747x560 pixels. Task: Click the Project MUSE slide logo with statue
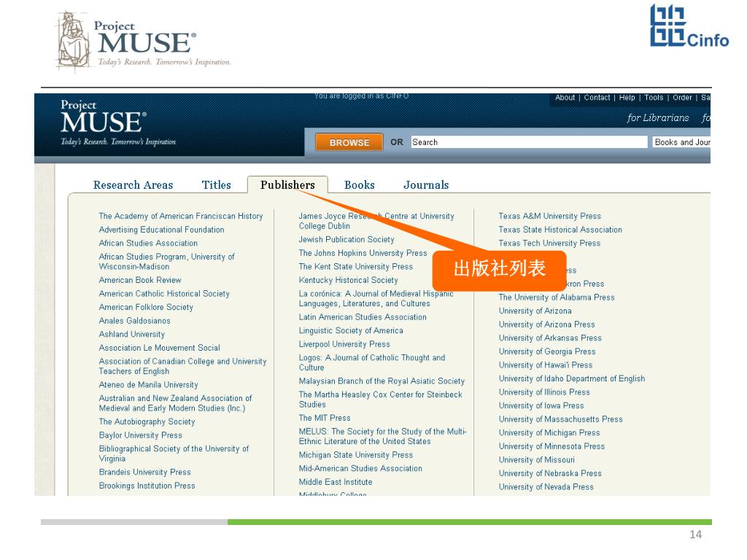(x=143, y=42)
